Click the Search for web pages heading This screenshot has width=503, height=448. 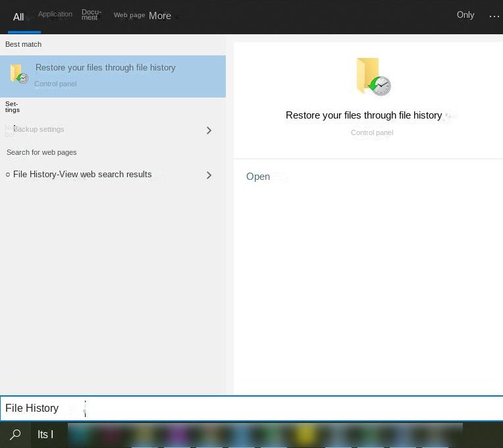click(x=41, y=152)
